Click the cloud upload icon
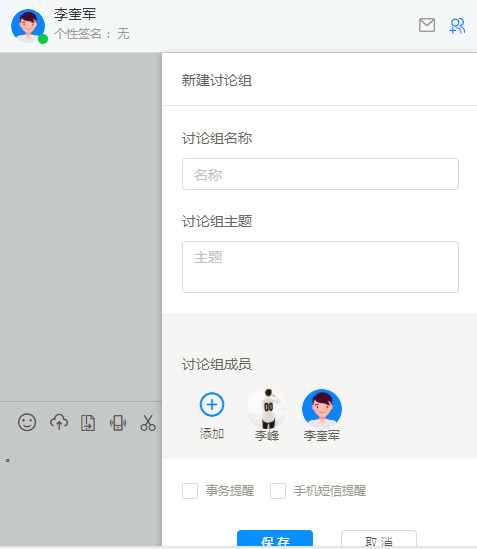The height and width of the screenshot is (549, 477). [59, 422]
